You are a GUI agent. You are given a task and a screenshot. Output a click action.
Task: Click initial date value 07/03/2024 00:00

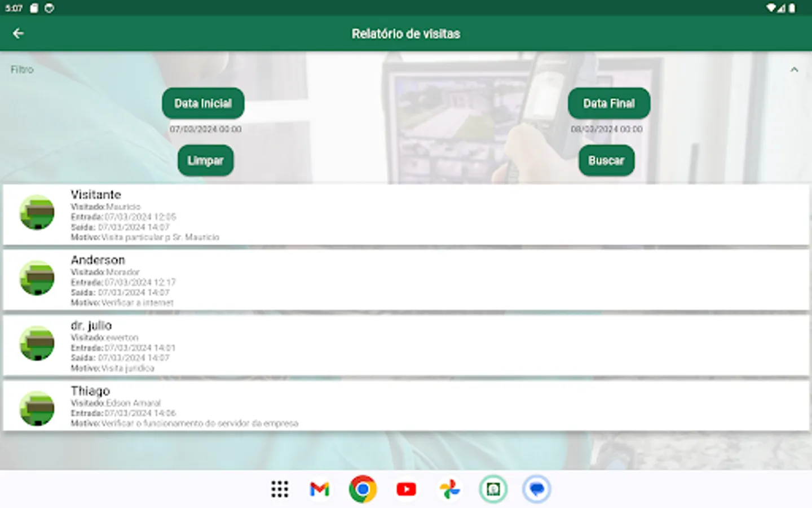click(205, 129)
